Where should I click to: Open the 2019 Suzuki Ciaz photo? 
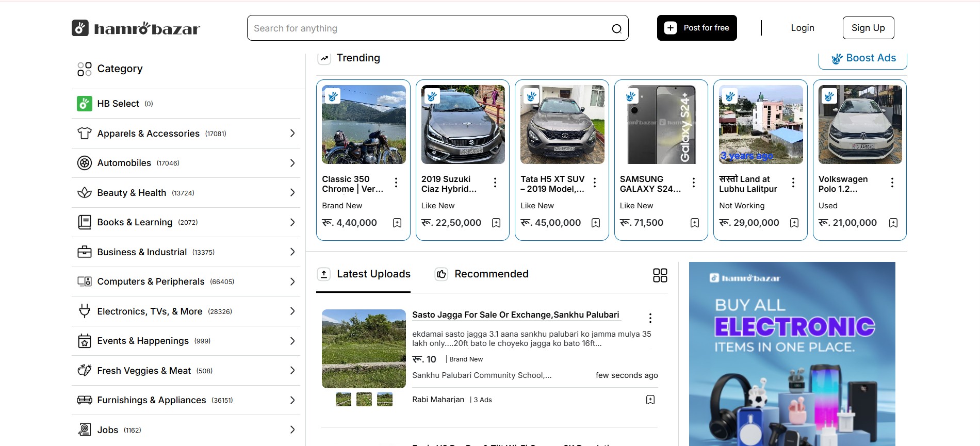pos(463,124)
